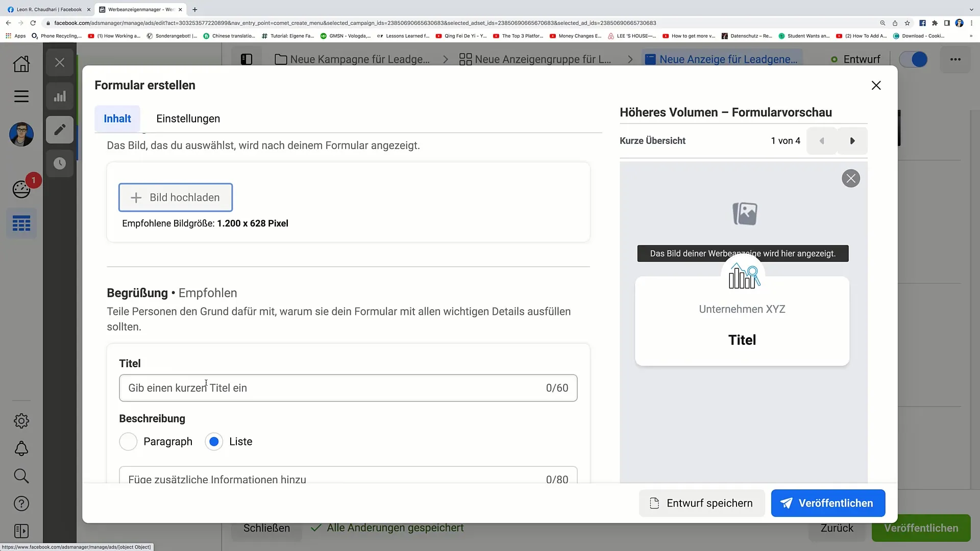Click the Anzeigengruppe breadcrumb icon
The image size is (980, 551).
coord(467,59)
